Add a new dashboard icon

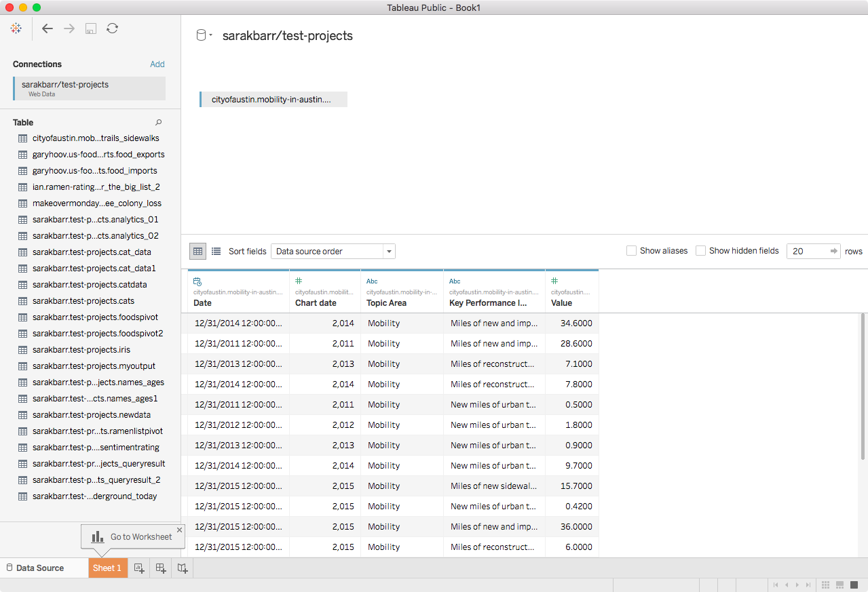(x=161, y=568)
